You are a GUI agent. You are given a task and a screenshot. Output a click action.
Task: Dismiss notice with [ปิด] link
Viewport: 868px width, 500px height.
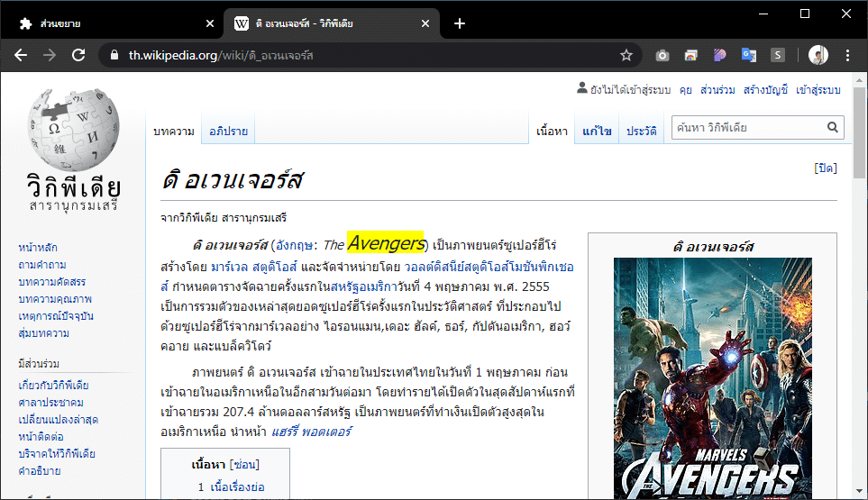[826, 168]
